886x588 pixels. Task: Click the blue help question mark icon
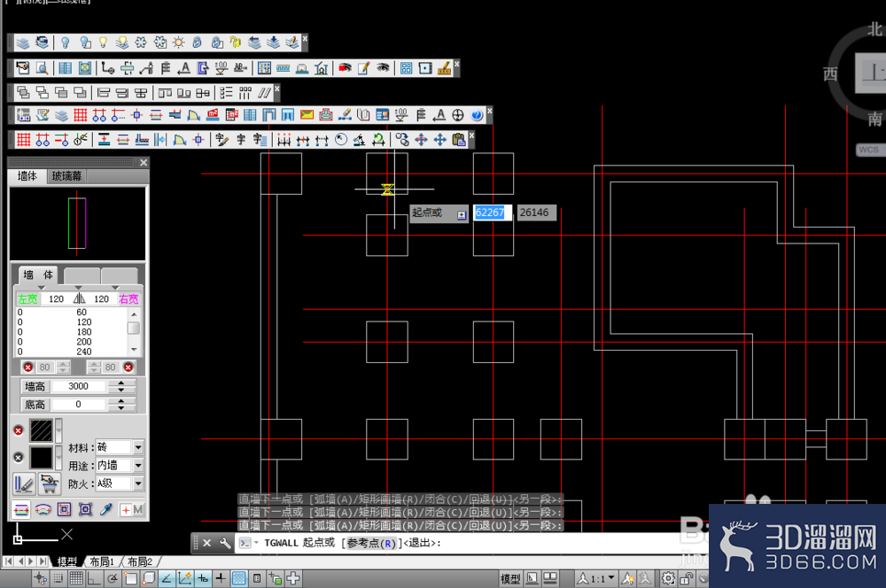[x=477, y=115]
